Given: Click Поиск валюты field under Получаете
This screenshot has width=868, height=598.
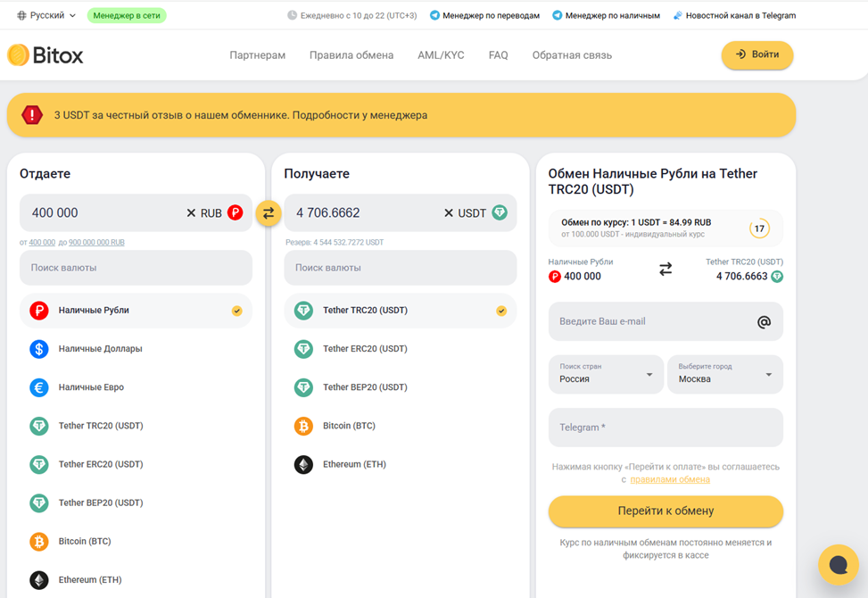Looking at the screenshot, I should [401, 268].
